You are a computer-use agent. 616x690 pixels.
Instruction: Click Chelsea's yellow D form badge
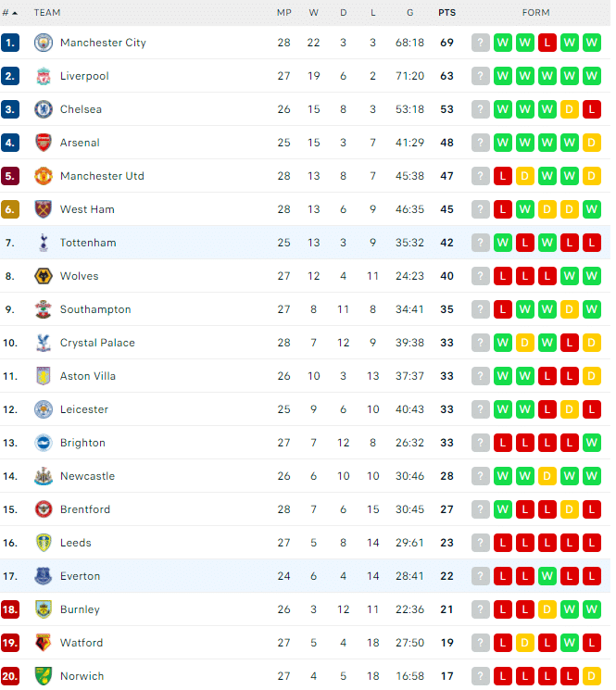click(570, 109)
